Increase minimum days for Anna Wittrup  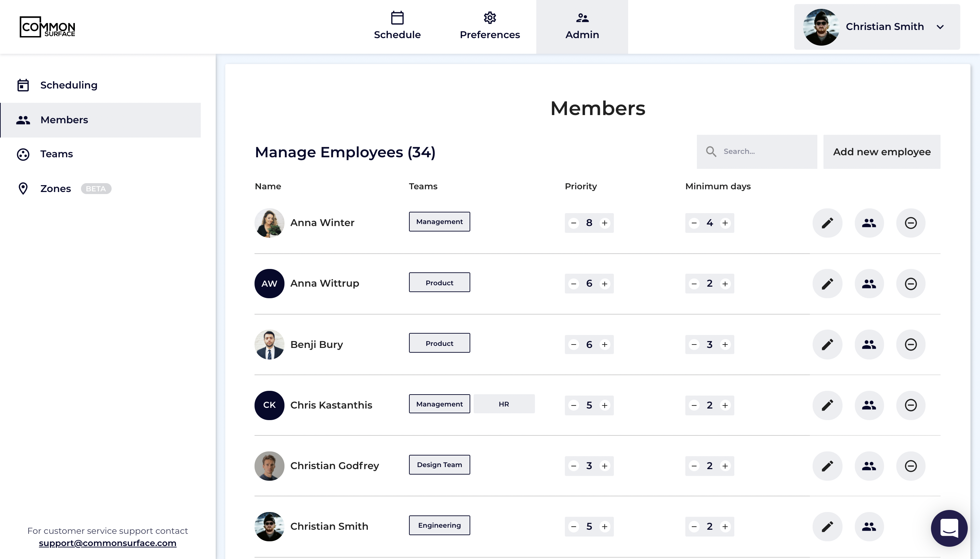(x=725, y=284)
